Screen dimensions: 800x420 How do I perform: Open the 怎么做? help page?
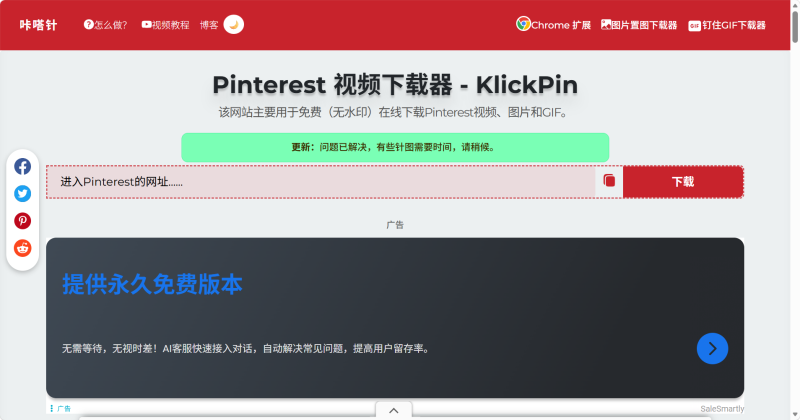tap(105, 25)
